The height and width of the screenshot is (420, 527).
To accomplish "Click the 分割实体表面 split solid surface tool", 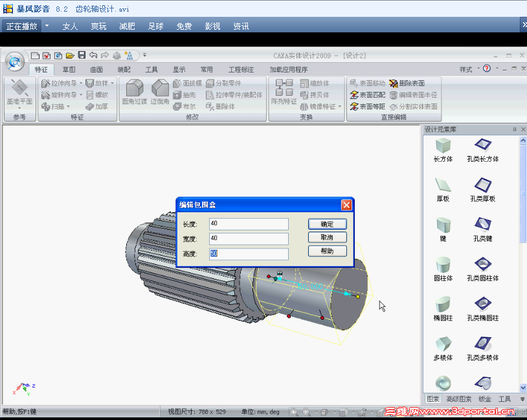I will click(414, 107).
